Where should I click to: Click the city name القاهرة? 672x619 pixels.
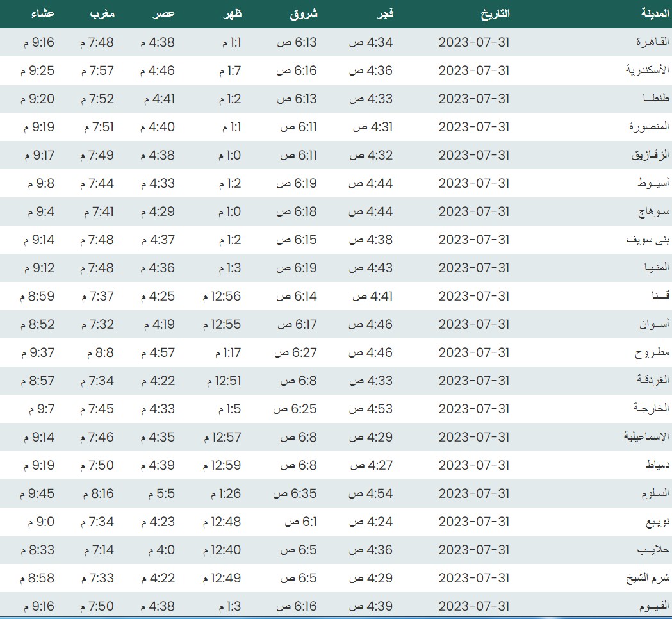(x=652, y=42)
